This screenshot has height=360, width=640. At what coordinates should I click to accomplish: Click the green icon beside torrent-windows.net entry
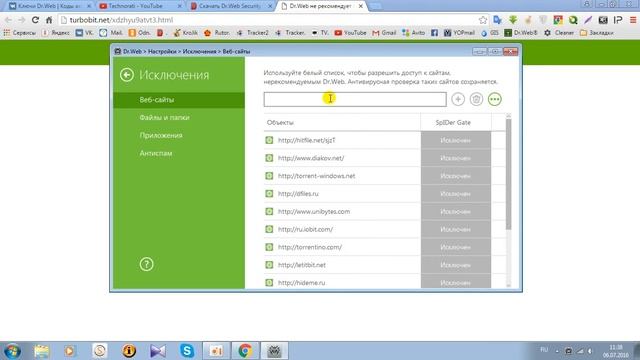click(x=269, y=176)
